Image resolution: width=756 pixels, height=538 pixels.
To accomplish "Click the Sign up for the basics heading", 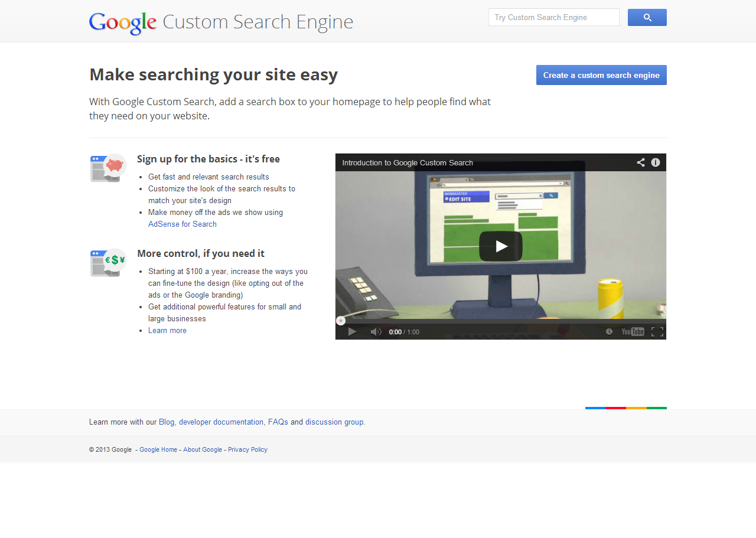I will pos(208,159).
